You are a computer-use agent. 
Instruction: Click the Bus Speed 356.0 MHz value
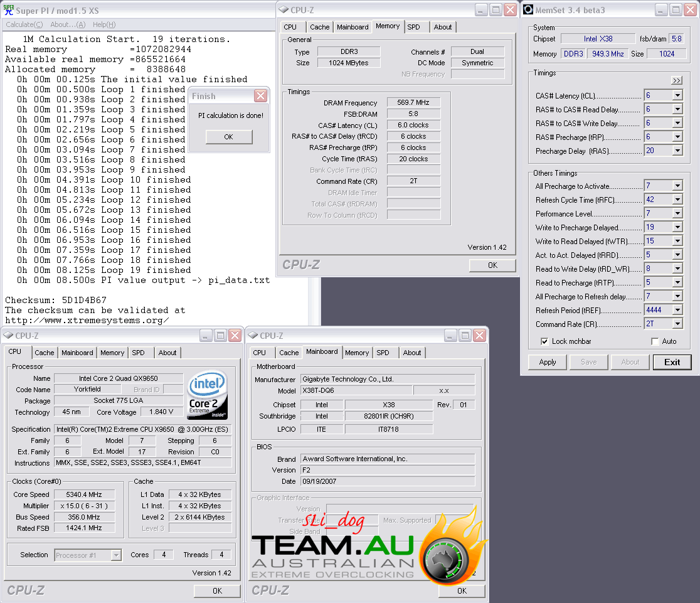(x=84, y=517)
